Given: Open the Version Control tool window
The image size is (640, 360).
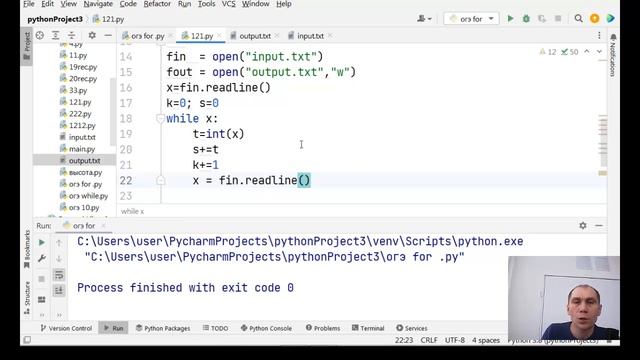Looking at the screenshot, I should 66,328.
